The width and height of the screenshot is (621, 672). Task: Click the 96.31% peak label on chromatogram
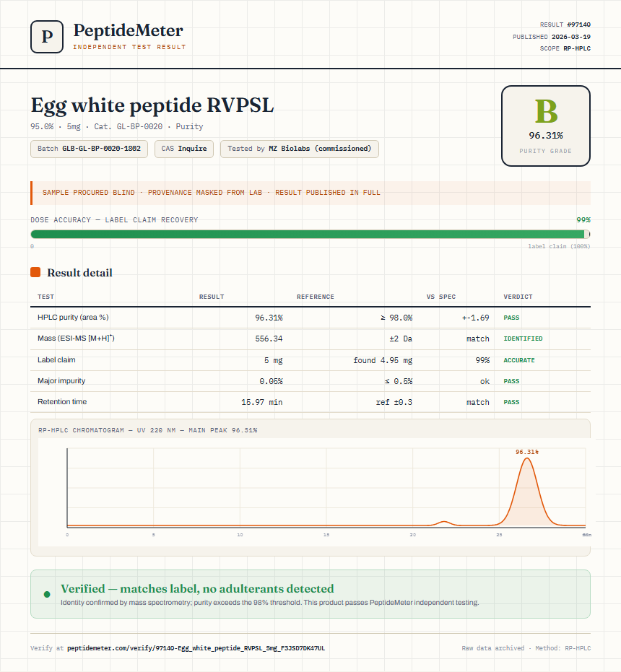tap(527, 452)
